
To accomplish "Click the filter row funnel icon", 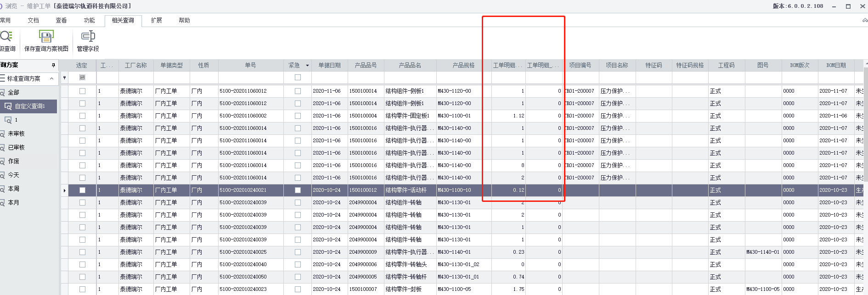I will [x=65, y=78].
